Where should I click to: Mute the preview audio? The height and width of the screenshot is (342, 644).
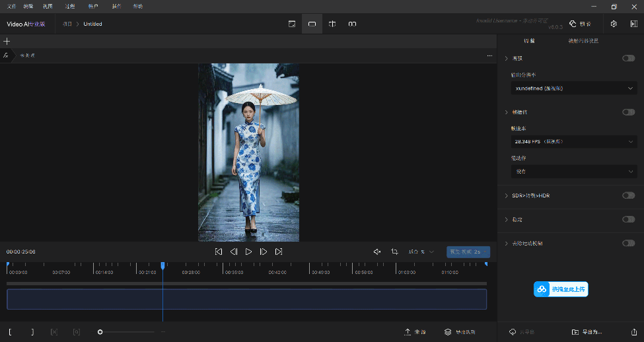(x=377, y=252)
